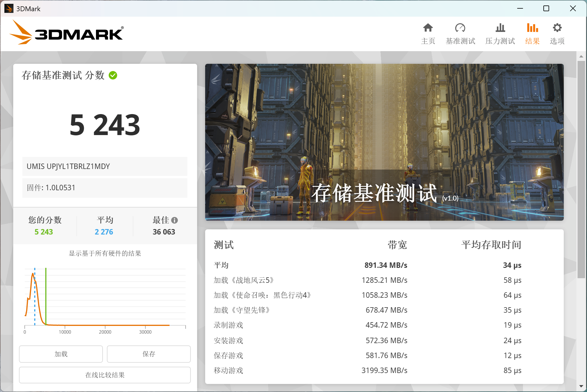Switch to the 压力测试 tab label

click(x=500, y=41)
